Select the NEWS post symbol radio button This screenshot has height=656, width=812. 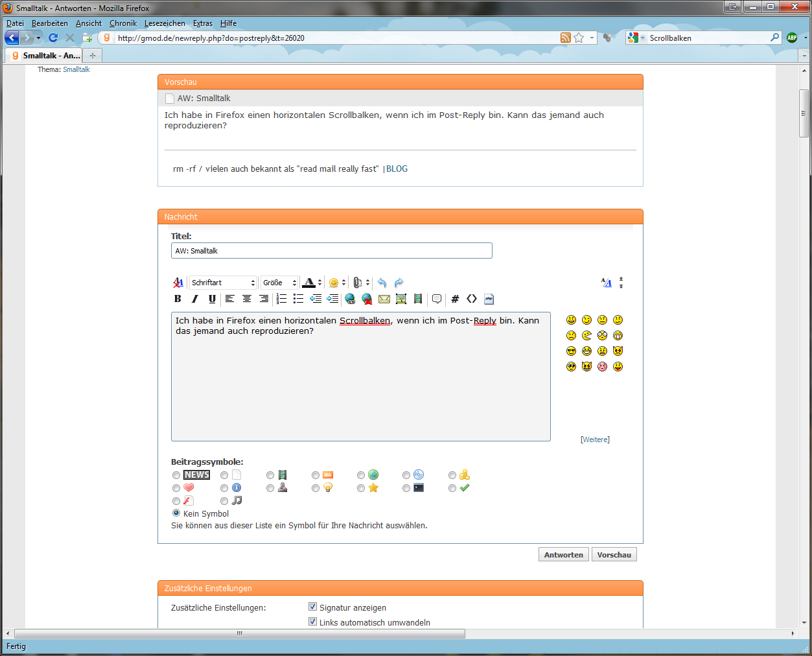[176, 475]
